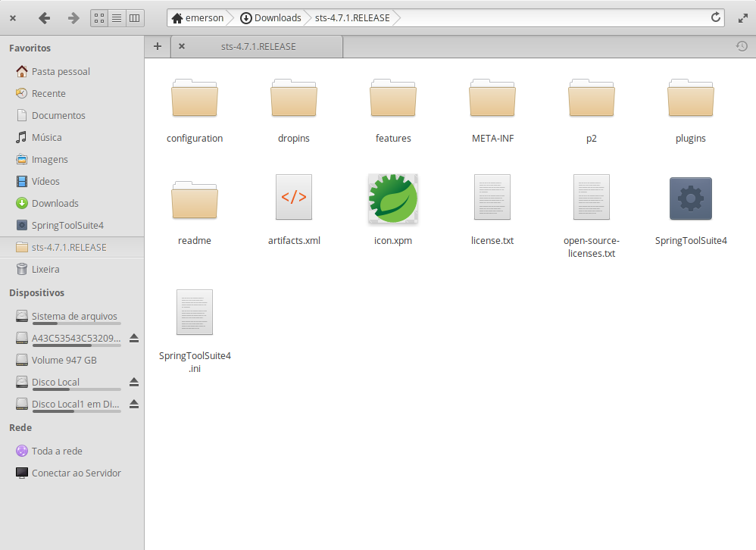This screenshot has width=756, height=550.
Task: Open the closed tabs history
Action: click(x=742, y=46)
